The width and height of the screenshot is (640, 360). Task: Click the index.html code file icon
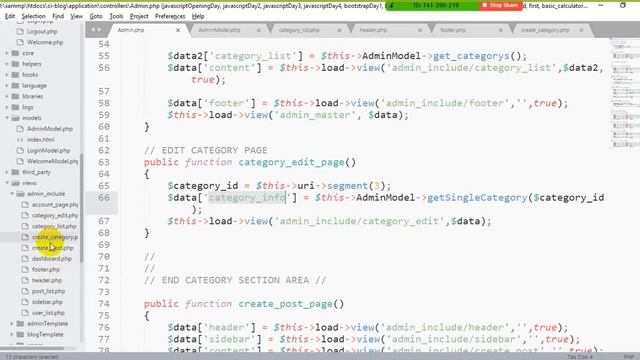(x=20, y=140)
